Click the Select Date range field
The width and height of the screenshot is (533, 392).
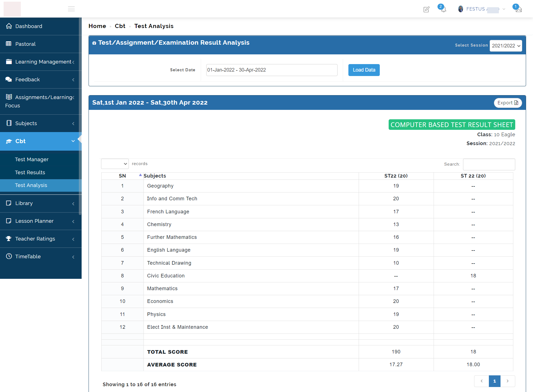(x=271, y=70)
